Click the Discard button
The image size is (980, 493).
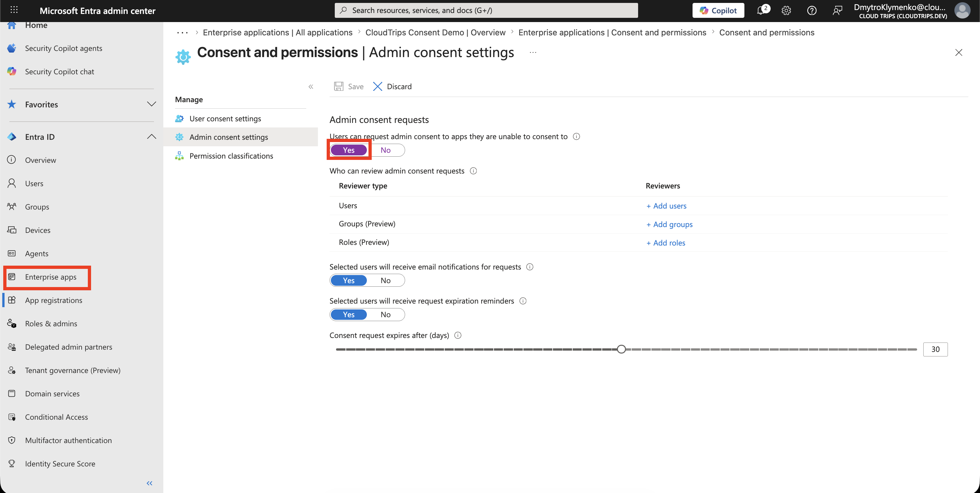coord(392,86)
